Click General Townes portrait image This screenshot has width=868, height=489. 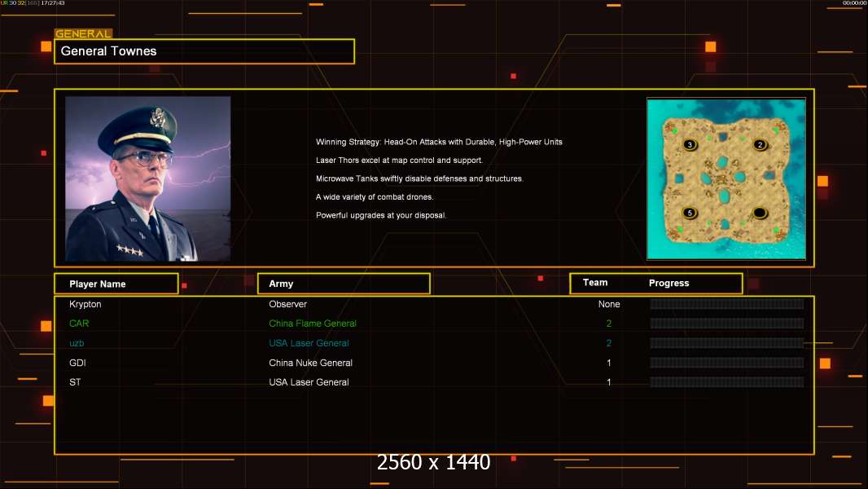(x=148, y=178)
